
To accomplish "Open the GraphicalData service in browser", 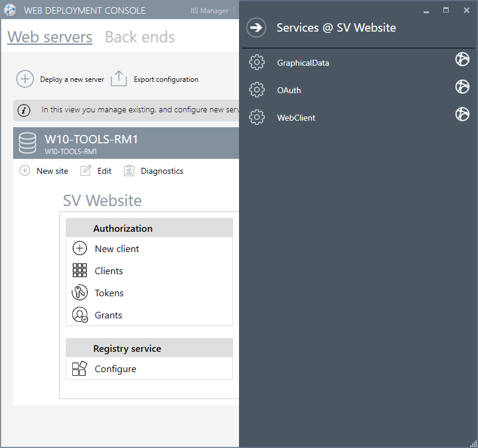I will (x=462, y=59).
